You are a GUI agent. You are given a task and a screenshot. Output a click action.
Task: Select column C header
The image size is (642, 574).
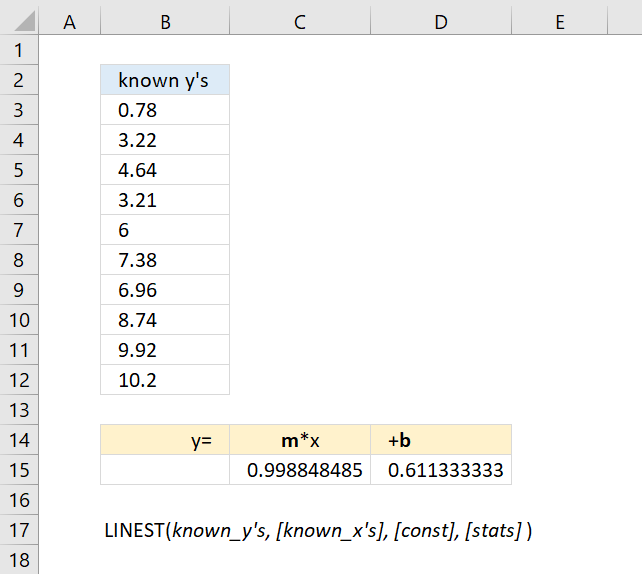click(x=300, y=22)
